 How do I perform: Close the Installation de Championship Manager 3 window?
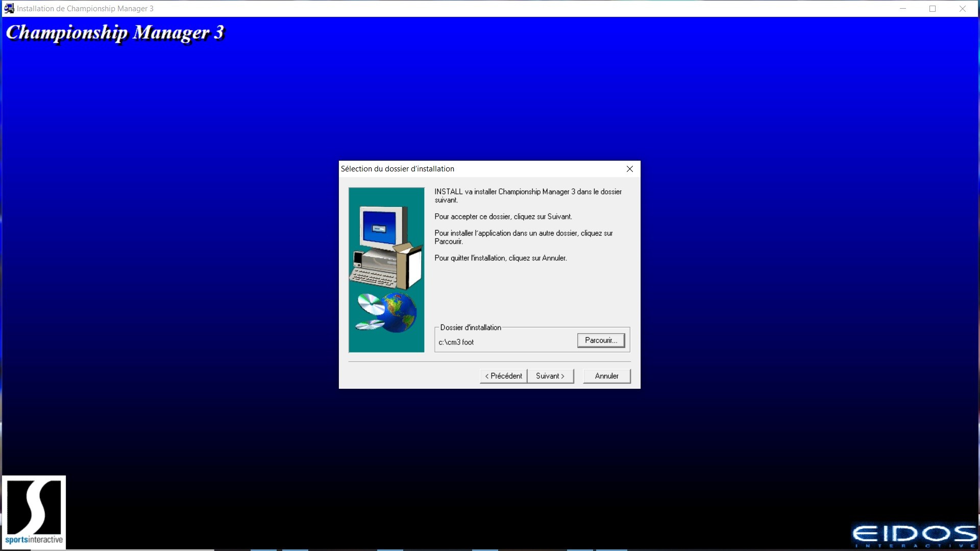963,9
